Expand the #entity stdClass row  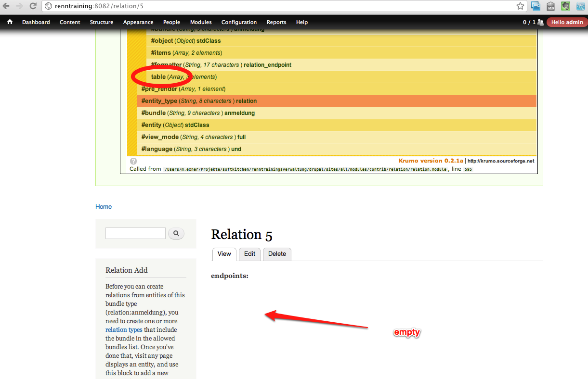point(337,125)
